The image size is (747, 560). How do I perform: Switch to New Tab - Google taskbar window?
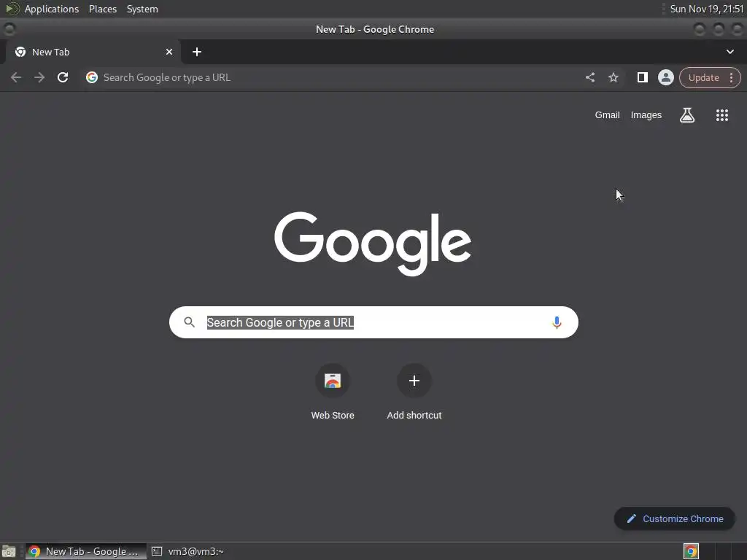click(x=86, y=551)
